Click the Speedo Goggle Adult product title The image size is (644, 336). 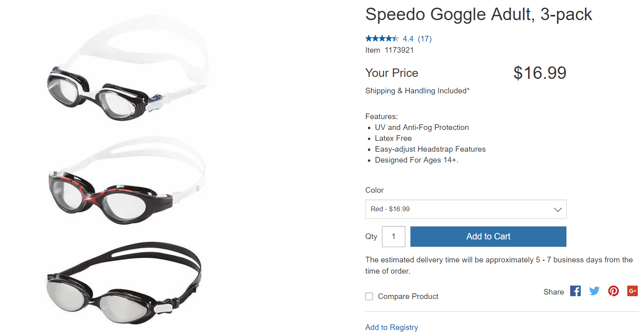coord(478,14)
